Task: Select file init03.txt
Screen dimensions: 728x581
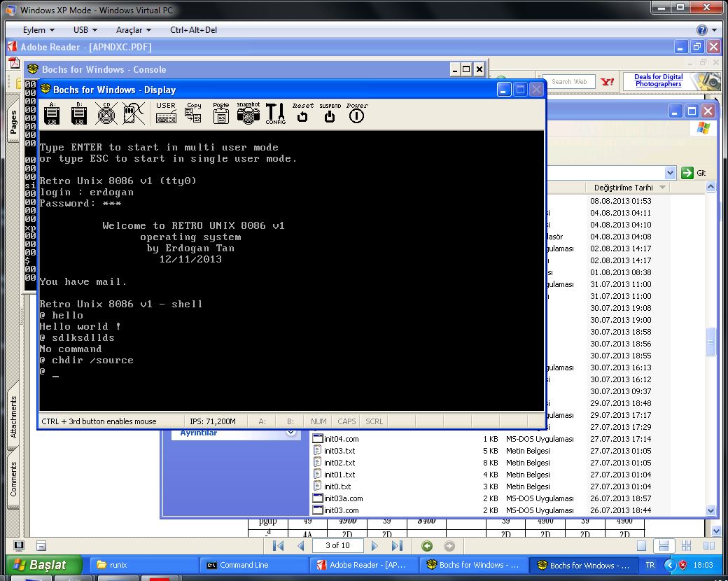Action: [x=339, y=451]
